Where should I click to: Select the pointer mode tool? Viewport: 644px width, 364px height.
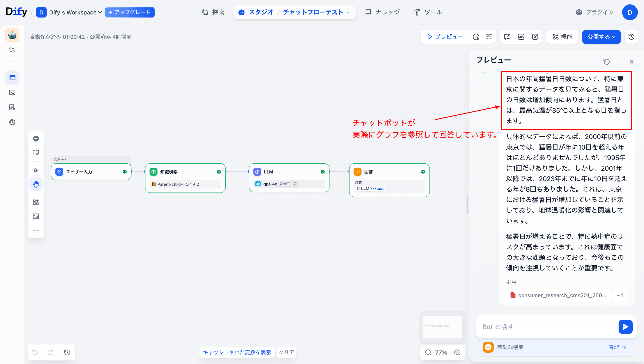point(36,170)
